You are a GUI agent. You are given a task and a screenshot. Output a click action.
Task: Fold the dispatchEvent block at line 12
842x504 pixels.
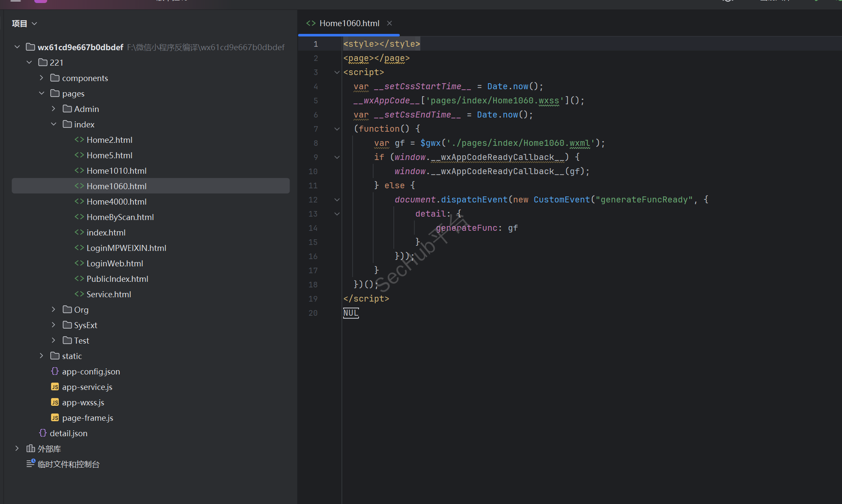point(337,199)
